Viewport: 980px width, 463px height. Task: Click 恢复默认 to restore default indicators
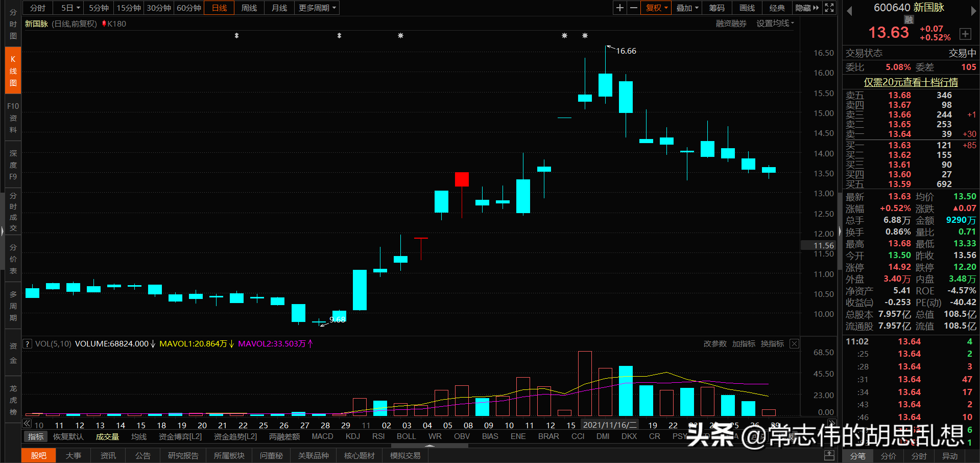click(68, 436)
